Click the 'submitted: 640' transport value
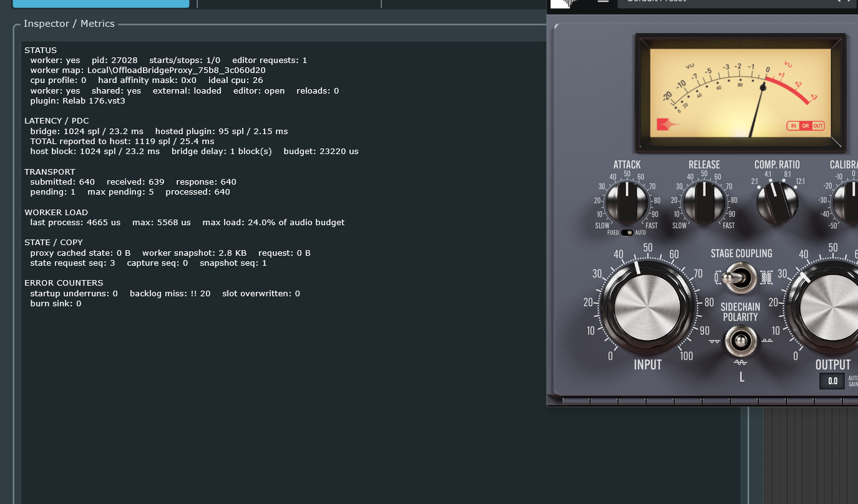The height and width of the screenshot is (504, 858). 62,182
